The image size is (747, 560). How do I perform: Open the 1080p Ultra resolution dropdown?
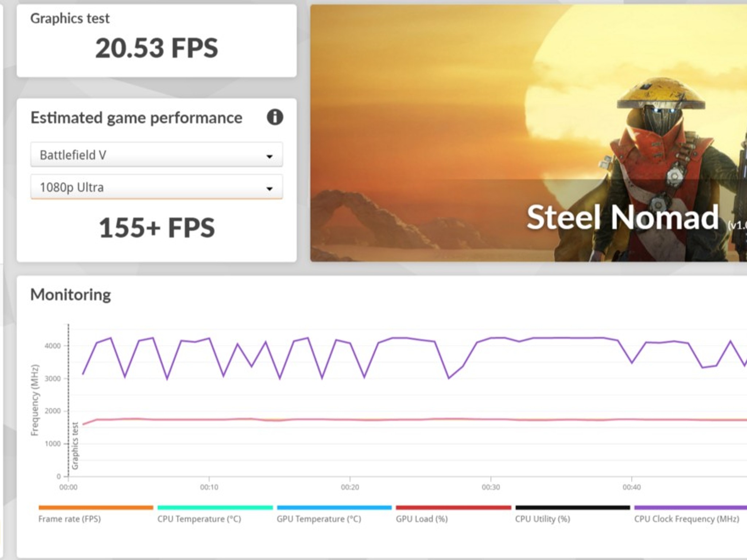[x=156, y=187]
